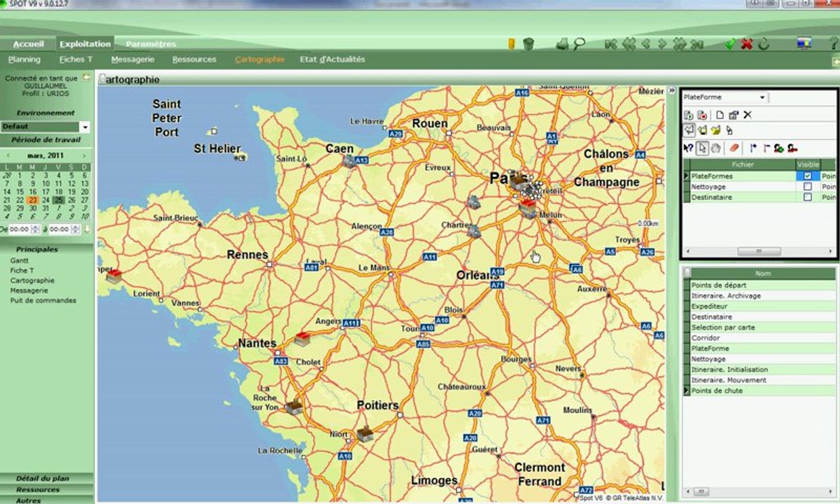840x504 pixels.
Task: Click the yellow marker icon in top toolbar
Action: pos(512,43)
